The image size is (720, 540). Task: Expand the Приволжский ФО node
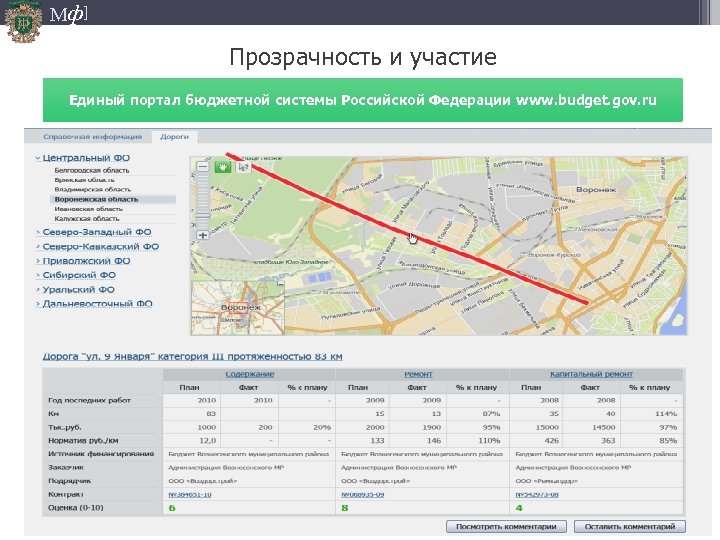coord(38,261)
